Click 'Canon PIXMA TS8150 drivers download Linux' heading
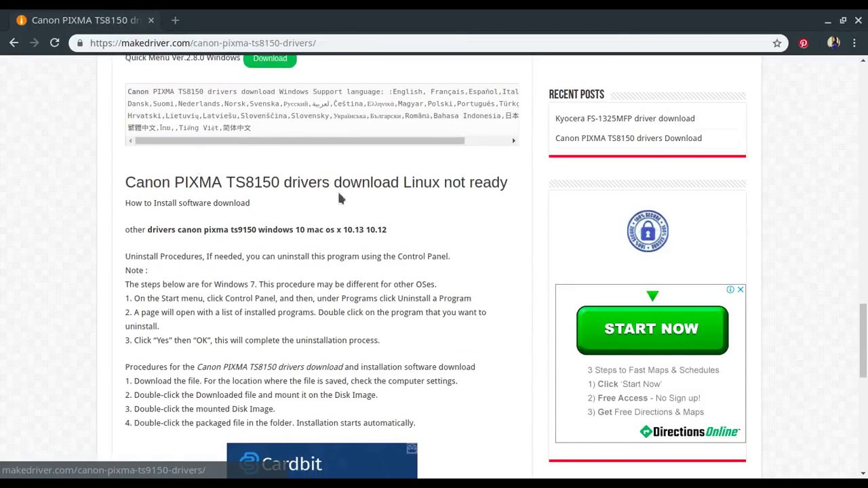The image size is (868, 488). tap(316, 182)
